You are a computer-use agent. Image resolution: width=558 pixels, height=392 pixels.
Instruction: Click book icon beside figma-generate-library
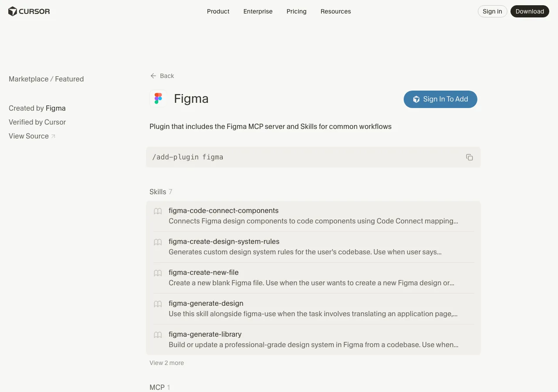(158, 335)
